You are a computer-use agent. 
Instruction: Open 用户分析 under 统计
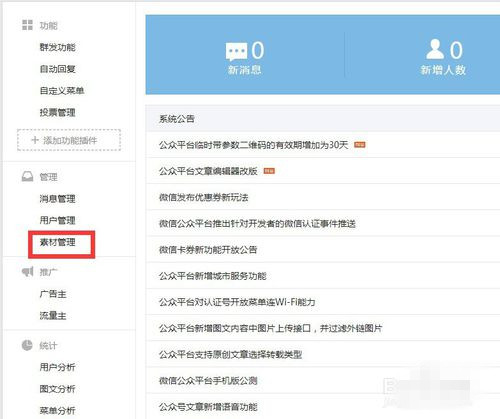57,367
